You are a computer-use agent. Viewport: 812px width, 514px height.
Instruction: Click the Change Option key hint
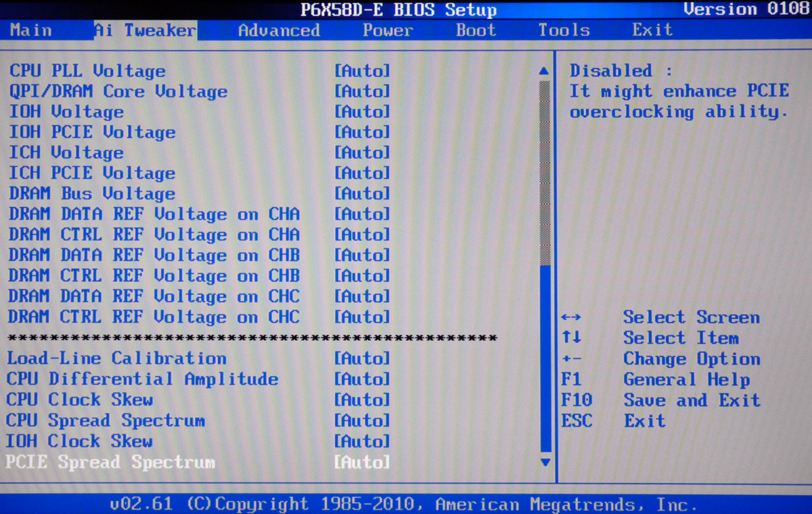660,358
